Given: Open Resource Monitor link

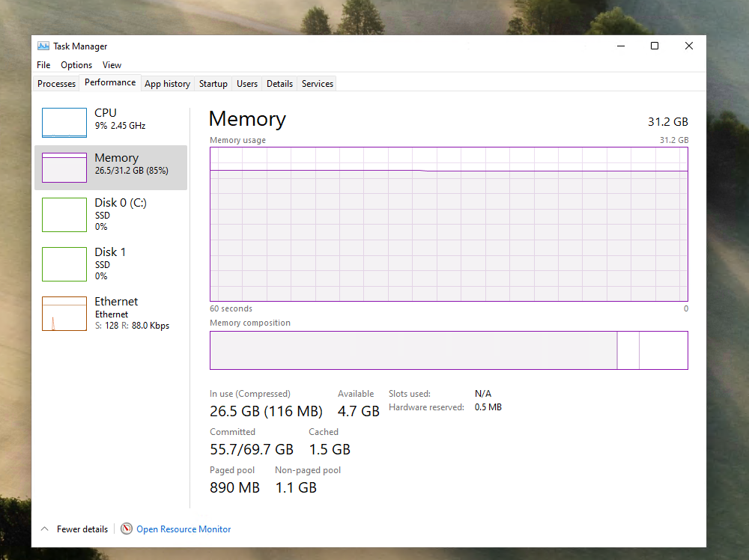Looking at the screenshot, I should [x=184, y=529].
